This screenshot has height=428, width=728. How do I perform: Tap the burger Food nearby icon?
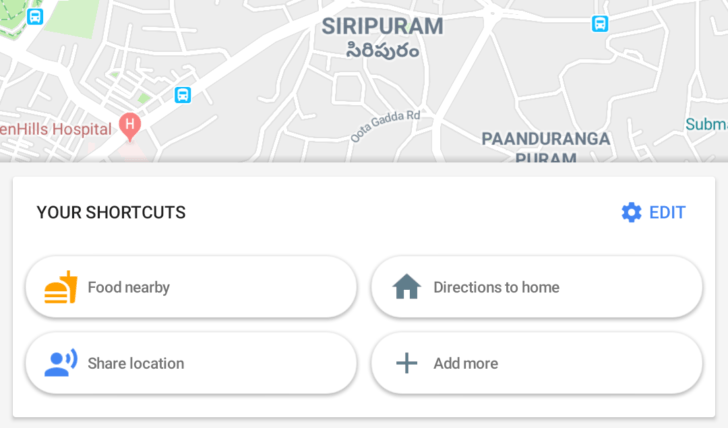pos(60,287)
